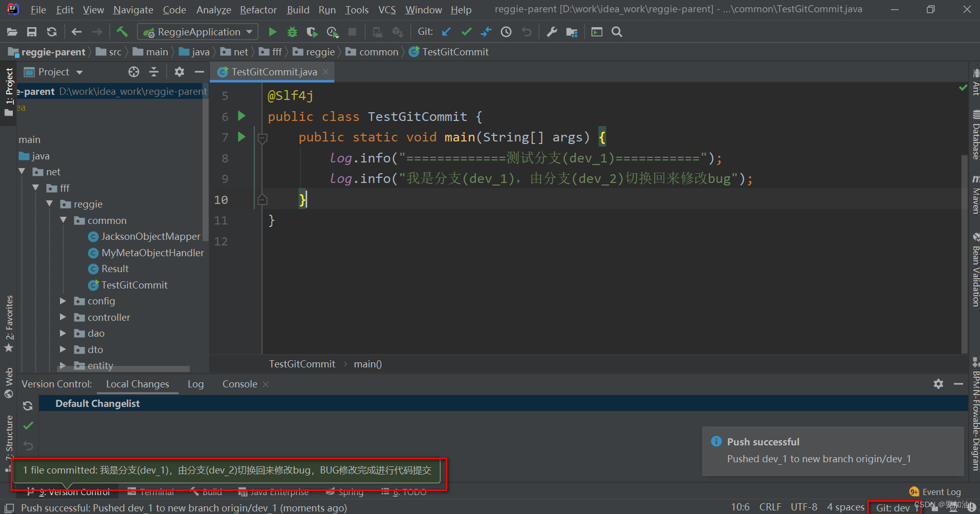
Task: Click the profiler run icon
Action: [332, 32]
